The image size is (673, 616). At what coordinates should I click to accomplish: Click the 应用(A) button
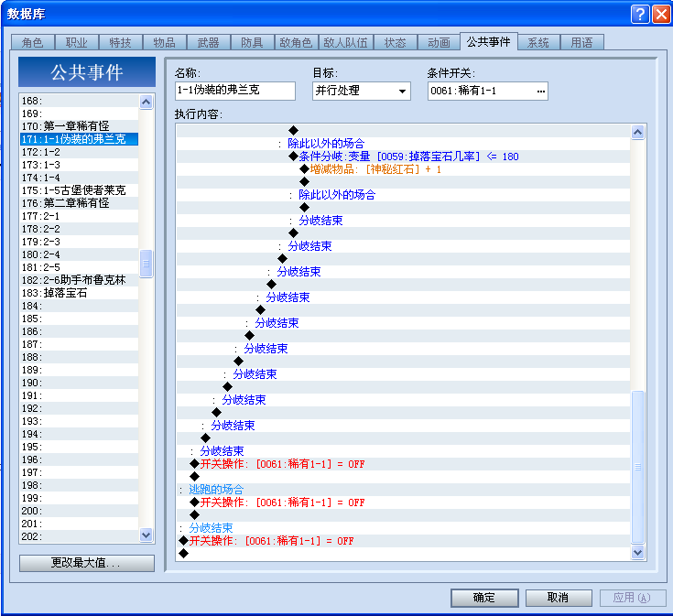(632, 598)
